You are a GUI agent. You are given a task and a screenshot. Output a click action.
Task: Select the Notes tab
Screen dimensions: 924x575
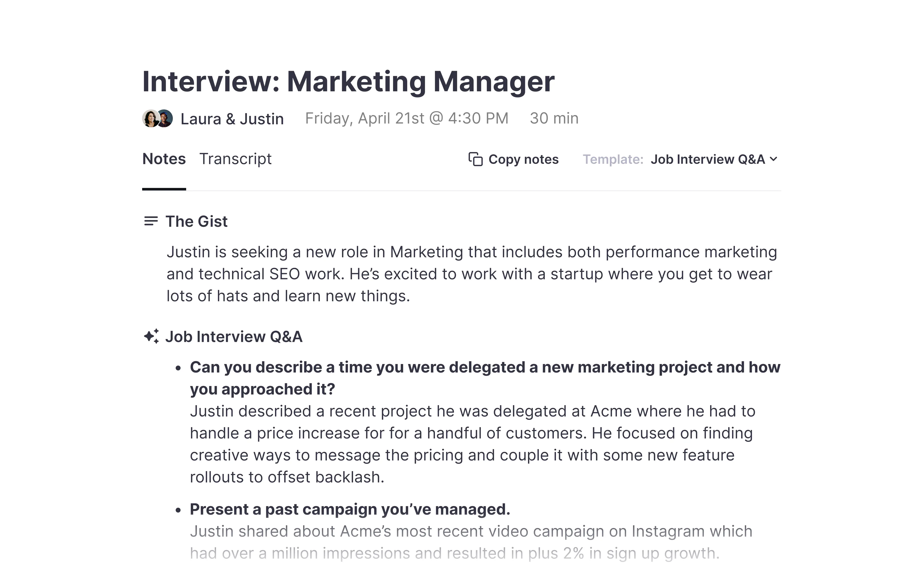[164, 159]
